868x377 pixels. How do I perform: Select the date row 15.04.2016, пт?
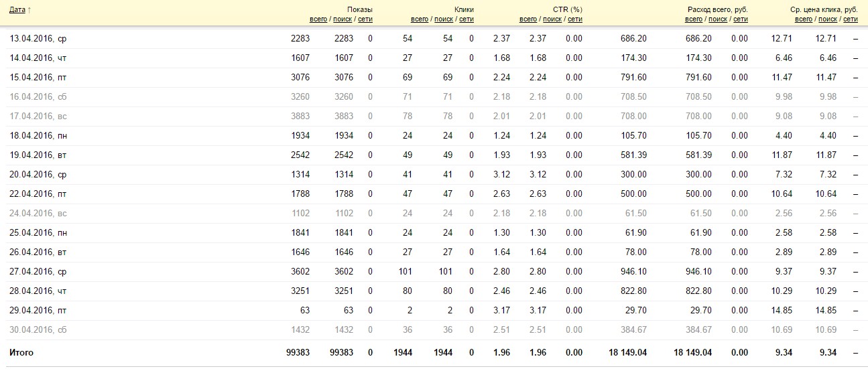click(38, 78)
